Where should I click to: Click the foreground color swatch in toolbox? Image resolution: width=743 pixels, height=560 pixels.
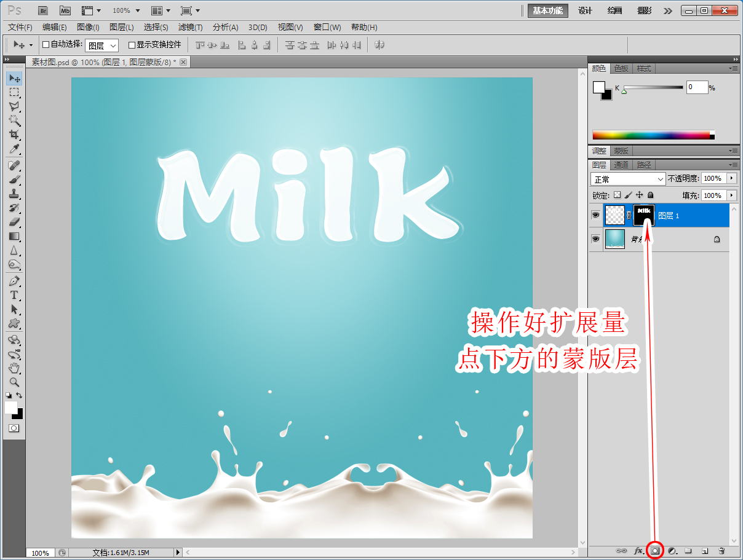[10, 408]
